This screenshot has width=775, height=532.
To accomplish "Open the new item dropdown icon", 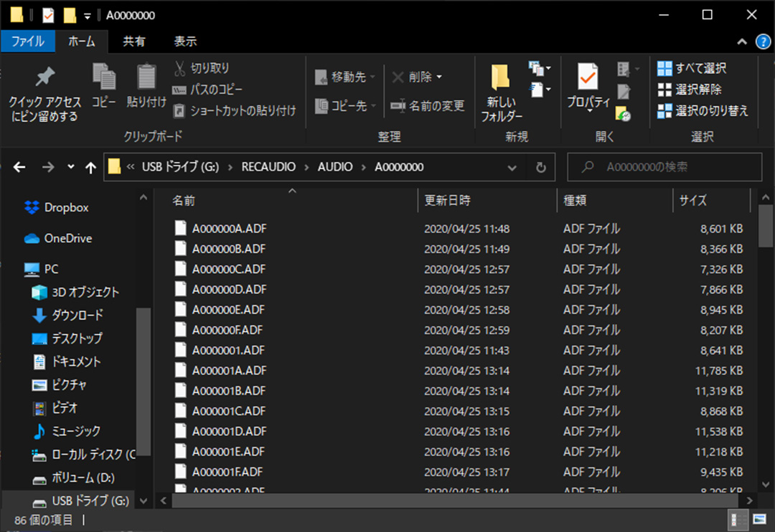I will tap(539, 68).
